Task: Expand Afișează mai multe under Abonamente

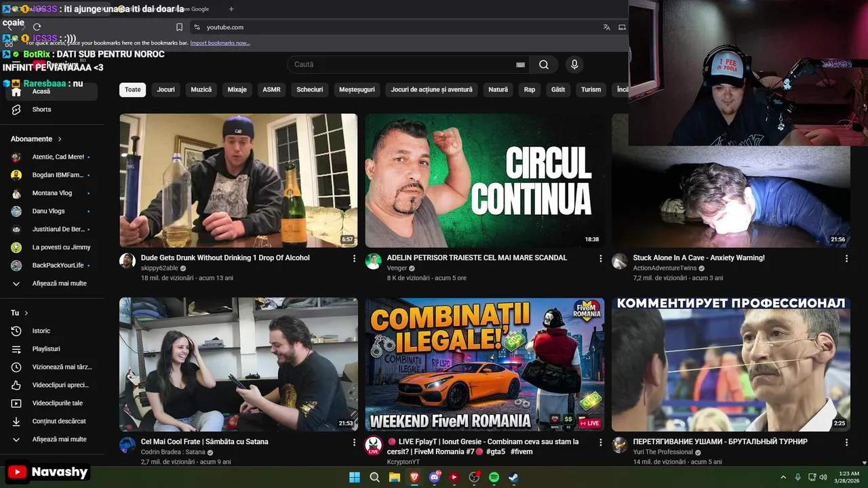Action: click(x=52, y=283)
